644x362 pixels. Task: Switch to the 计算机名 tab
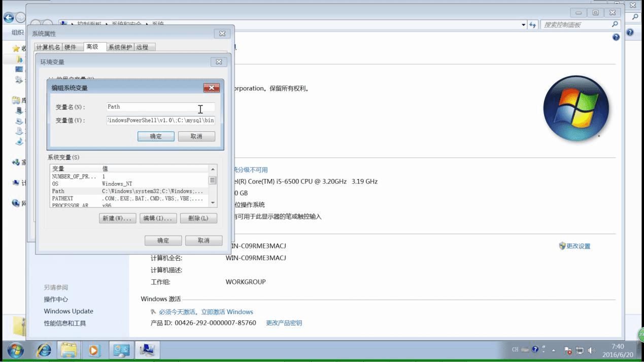coord(48,47)
